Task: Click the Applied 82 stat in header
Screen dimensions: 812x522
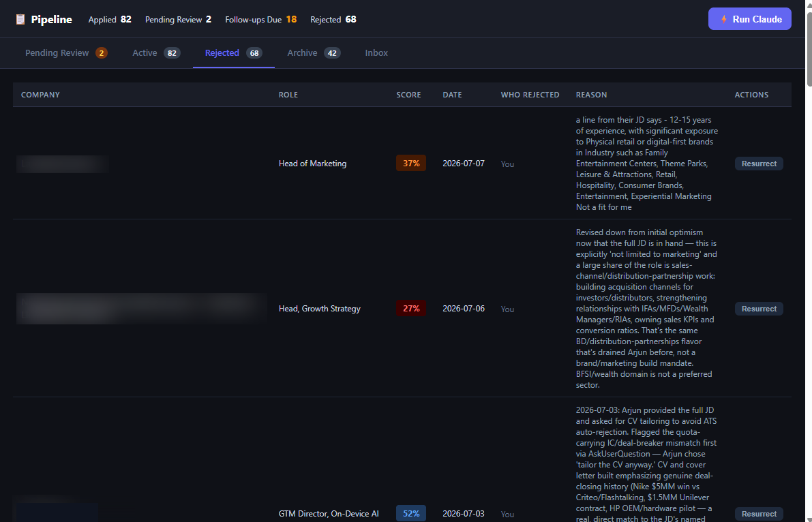Action: (110, 19)
